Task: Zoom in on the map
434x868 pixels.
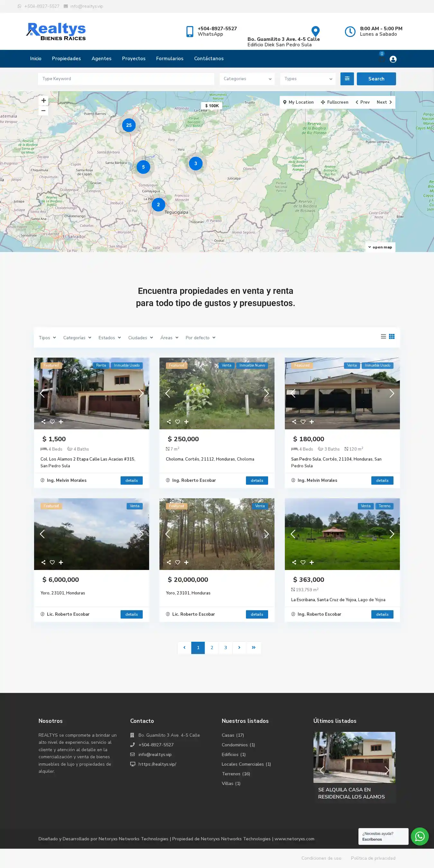Action: pos(43,100)
